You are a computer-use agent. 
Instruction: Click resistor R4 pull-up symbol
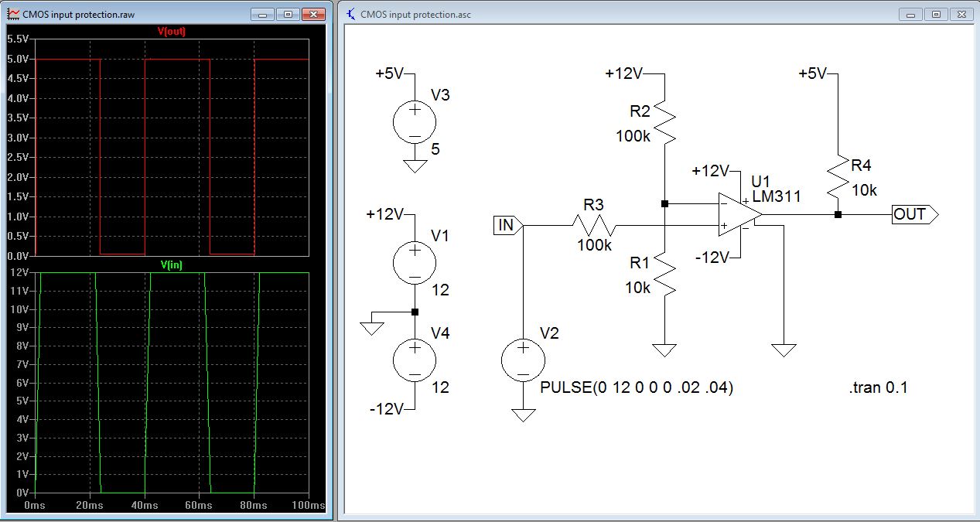tap(838, 176)
